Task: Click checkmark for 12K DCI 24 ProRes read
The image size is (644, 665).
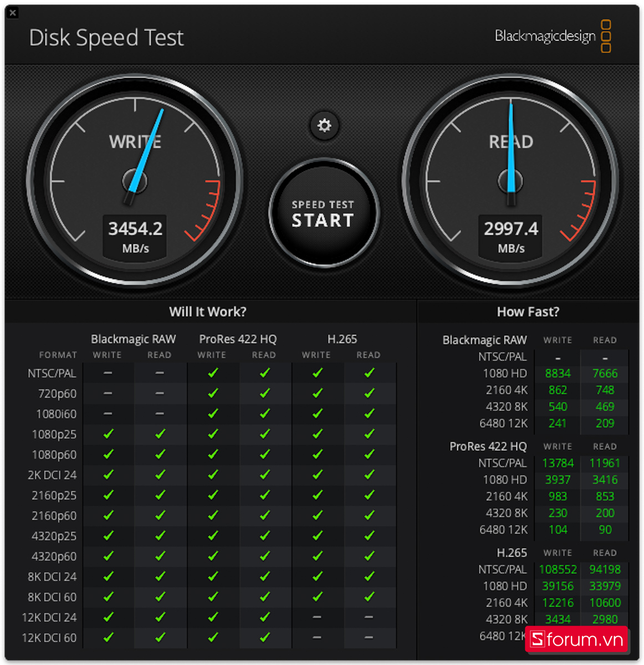Action: (264, 617)
